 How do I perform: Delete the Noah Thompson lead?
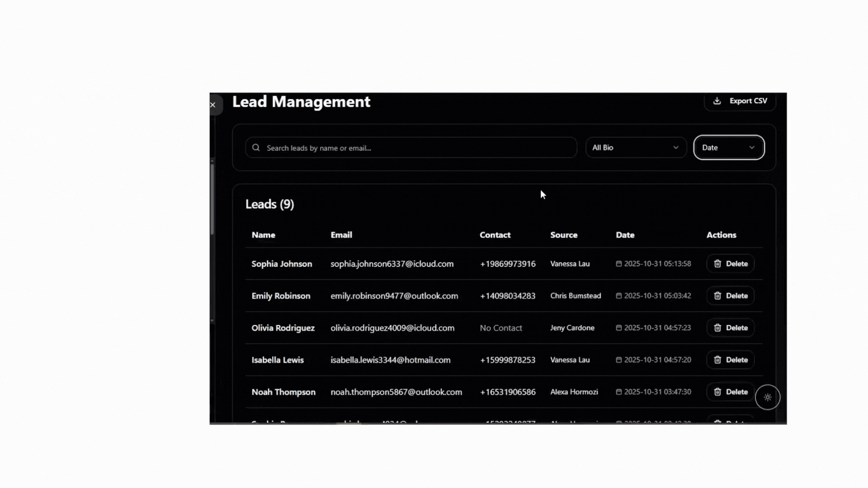[730, 392]
